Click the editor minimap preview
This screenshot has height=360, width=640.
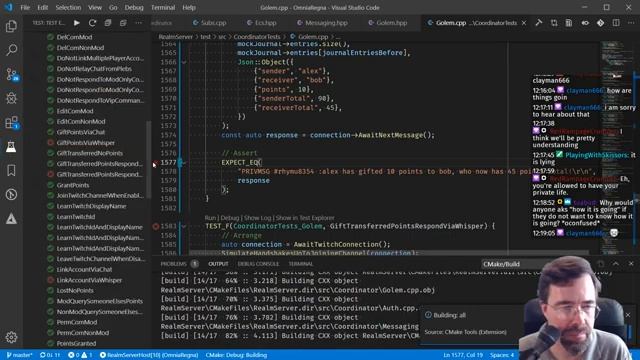tap(616, 147)
